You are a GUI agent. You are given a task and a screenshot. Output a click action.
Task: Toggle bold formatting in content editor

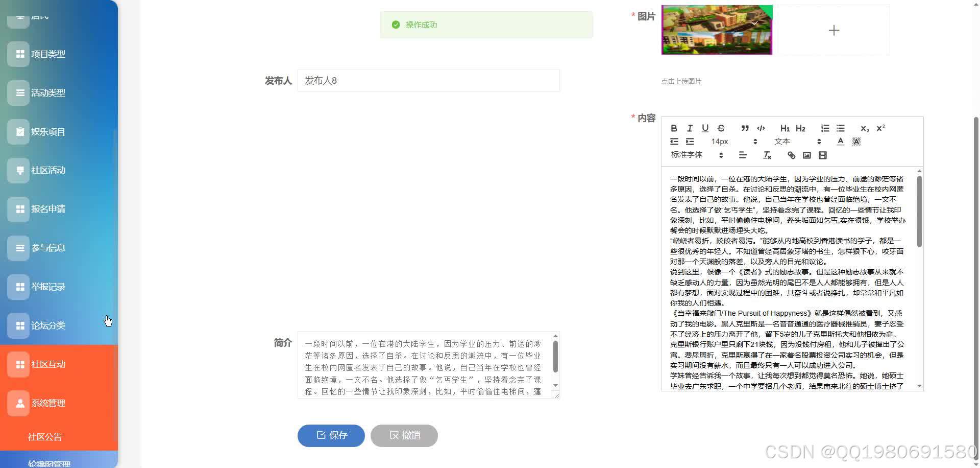tap(674, 128)
